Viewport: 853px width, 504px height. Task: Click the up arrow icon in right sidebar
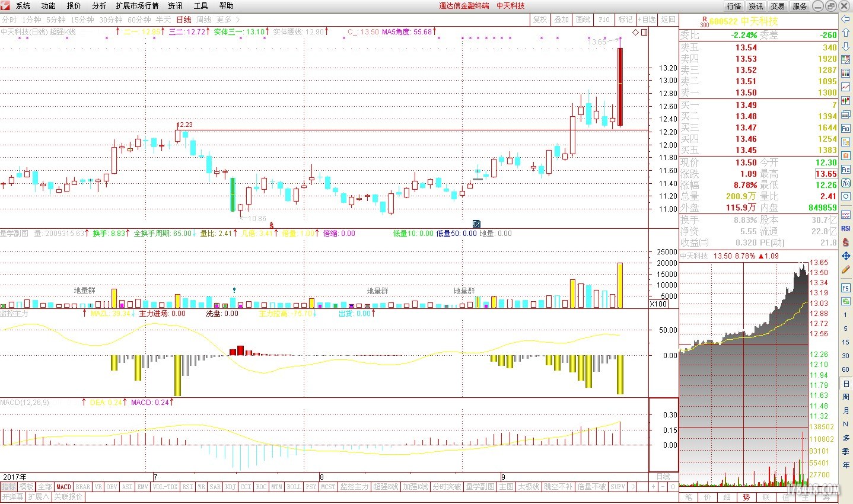click(846, 34)
